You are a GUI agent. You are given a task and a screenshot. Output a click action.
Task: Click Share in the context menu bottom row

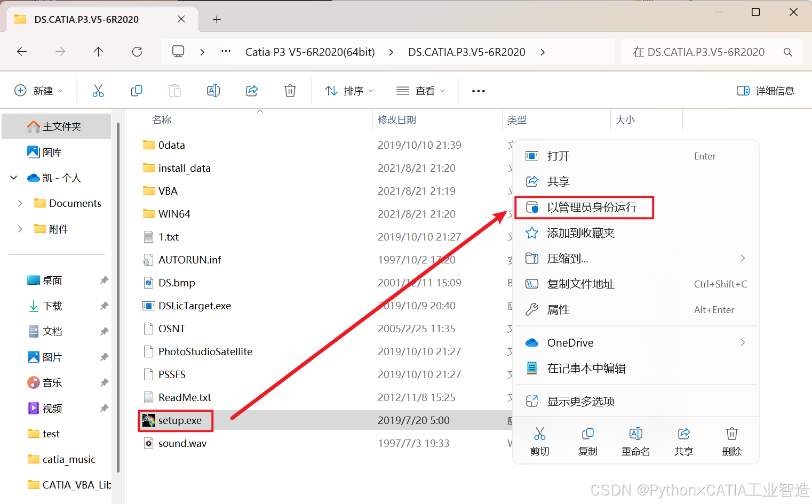(684, 442)
